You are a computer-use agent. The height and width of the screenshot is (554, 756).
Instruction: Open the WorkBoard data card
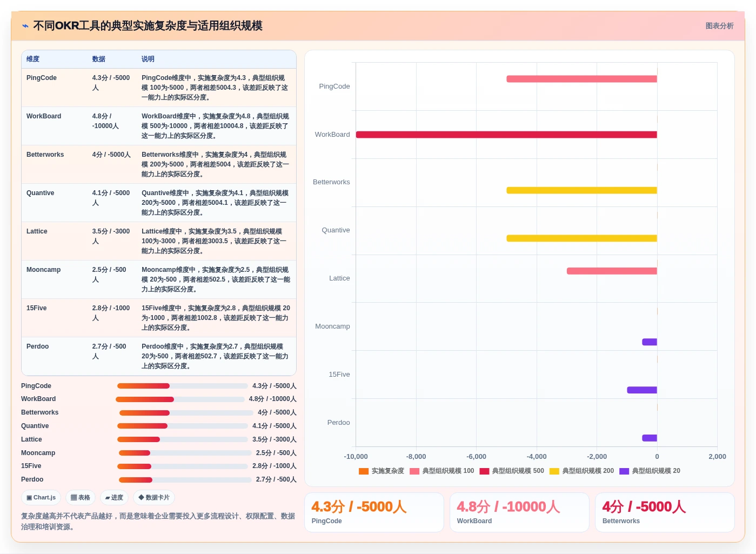(x=519, y=512)
